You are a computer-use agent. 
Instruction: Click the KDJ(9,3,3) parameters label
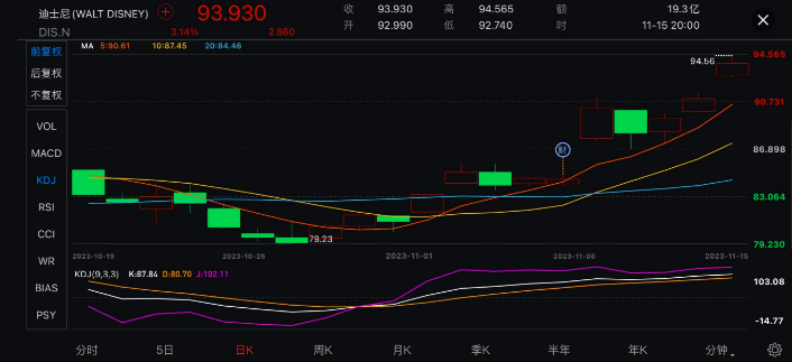point(96,274)
